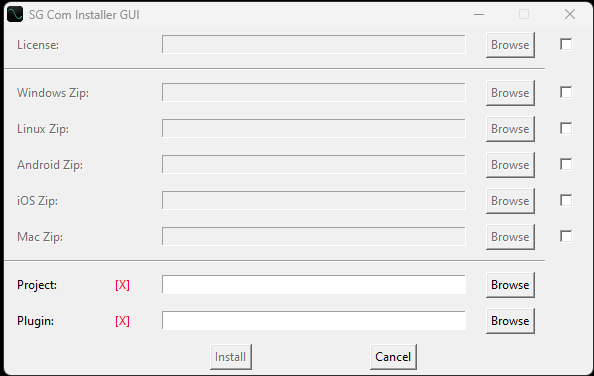Focus the Plugin path input field
The image size is (594, 376).
tap(314, 320)
